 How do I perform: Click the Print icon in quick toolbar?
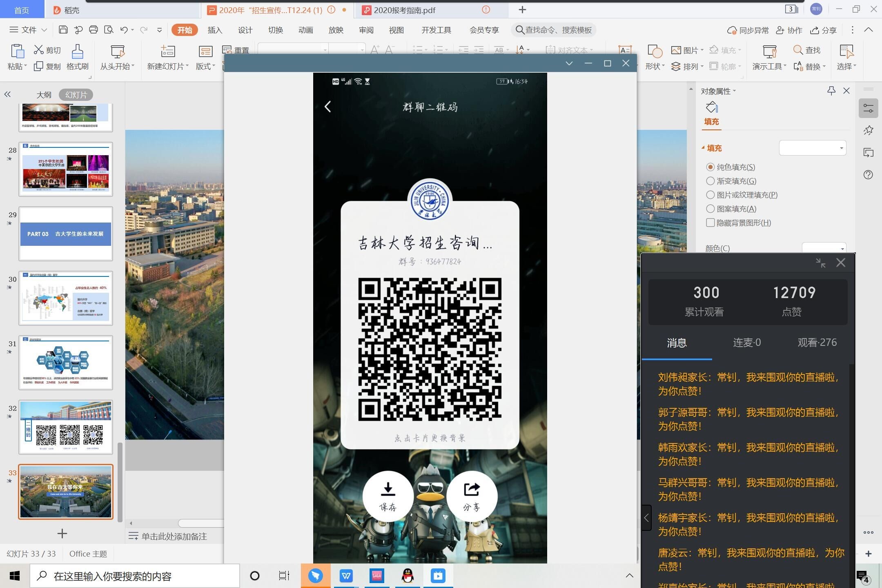coord(94,30)
